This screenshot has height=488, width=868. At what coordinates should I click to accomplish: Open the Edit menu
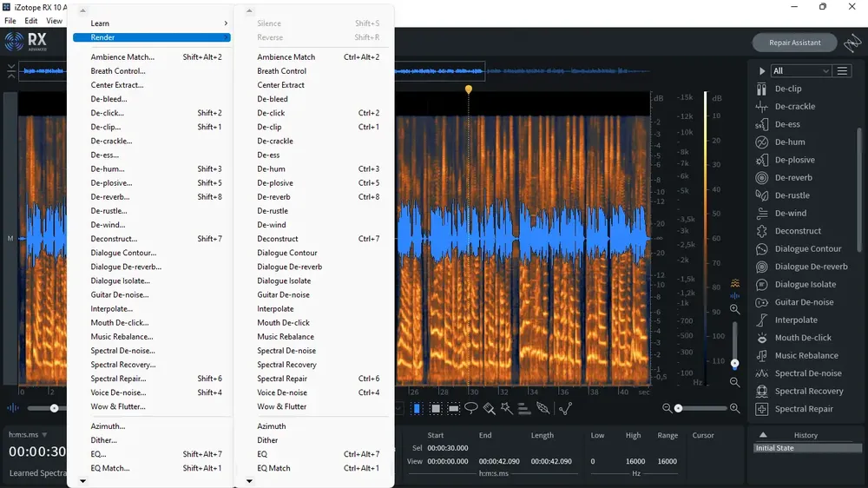(x=31, y=21)
